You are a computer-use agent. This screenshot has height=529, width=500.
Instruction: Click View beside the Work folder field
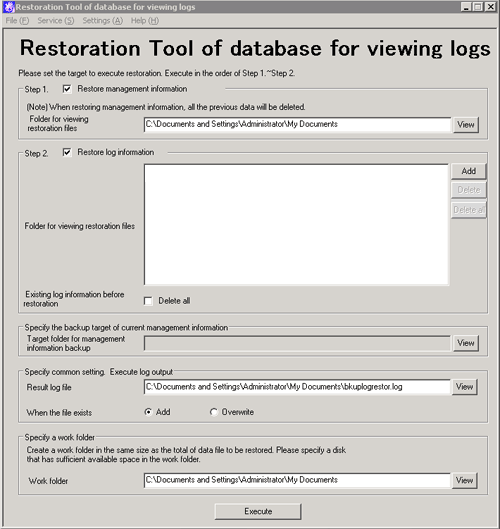(464, 480)
